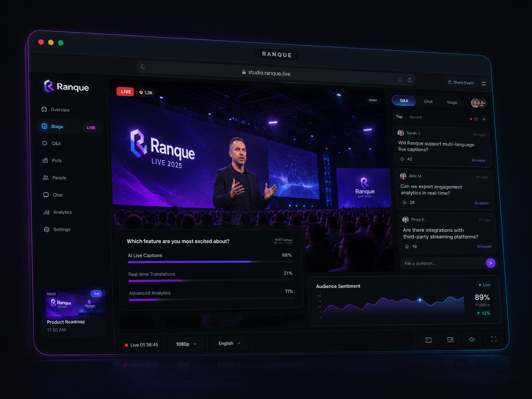Click the attendee avatars beside the Stage tab
This screenshot has height=399, width=532.
tap(479, 103)
